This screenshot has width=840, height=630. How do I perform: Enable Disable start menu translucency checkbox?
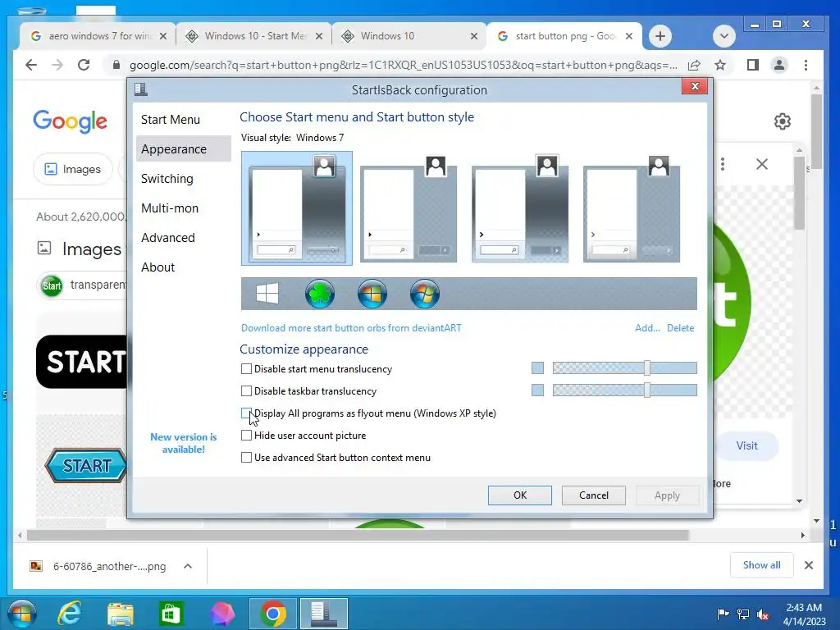[246, 368]
